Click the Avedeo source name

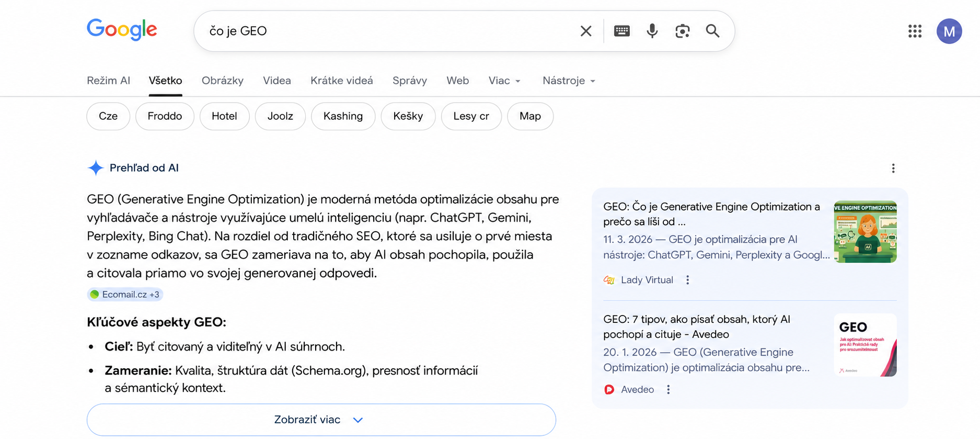tap(638, 389)
